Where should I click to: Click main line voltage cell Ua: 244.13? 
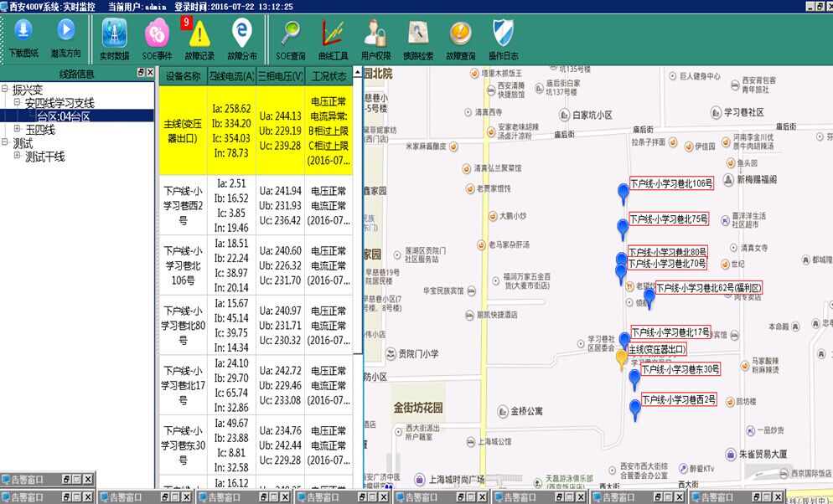tap(281, 116)
